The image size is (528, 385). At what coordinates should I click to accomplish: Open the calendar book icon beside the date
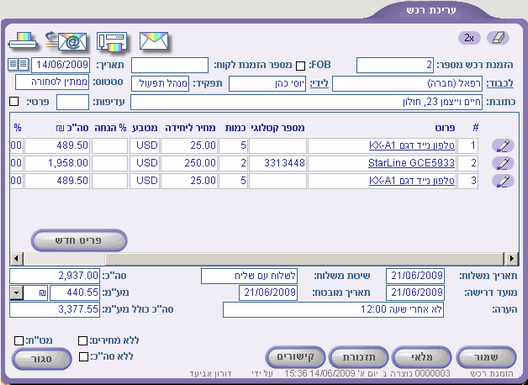point(18,64)
